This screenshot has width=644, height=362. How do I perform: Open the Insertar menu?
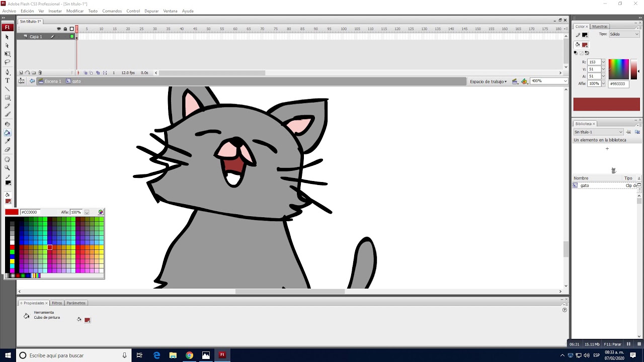[x=55, y=11]
